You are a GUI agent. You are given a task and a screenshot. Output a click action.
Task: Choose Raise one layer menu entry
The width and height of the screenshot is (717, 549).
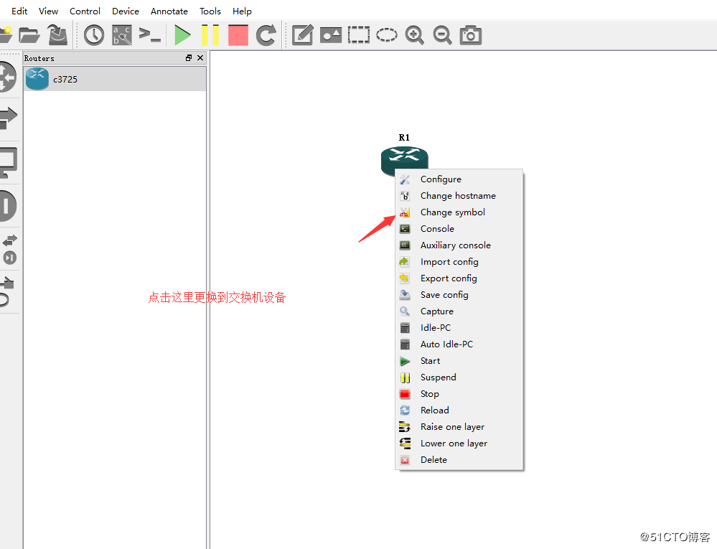coord(459,426)
